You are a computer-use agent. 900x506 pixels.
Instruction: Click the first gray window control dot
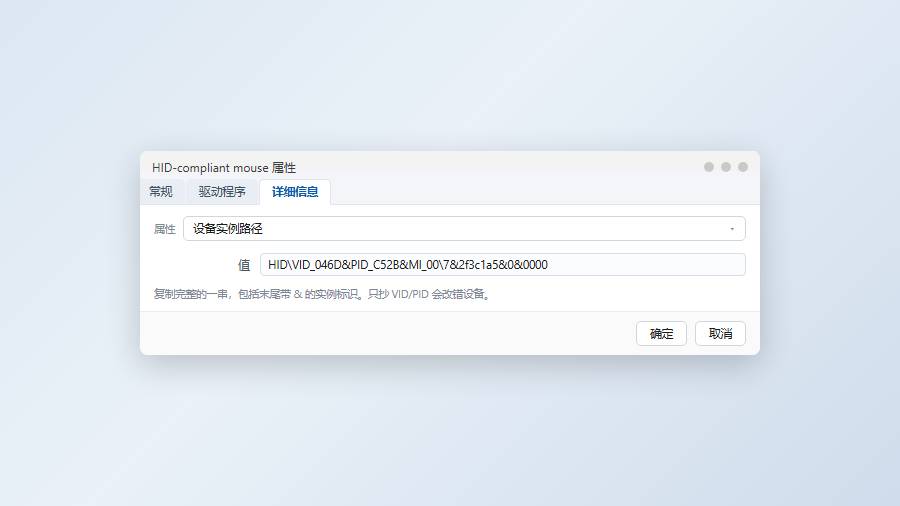709,167
